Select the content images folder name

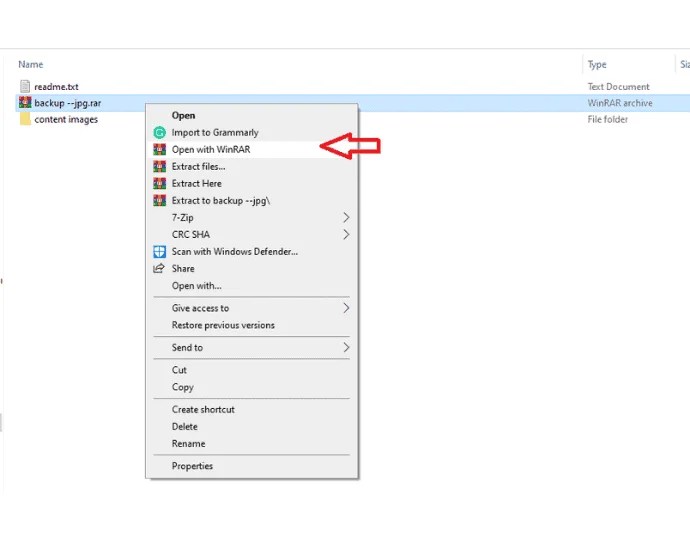[x=66, y=120]
